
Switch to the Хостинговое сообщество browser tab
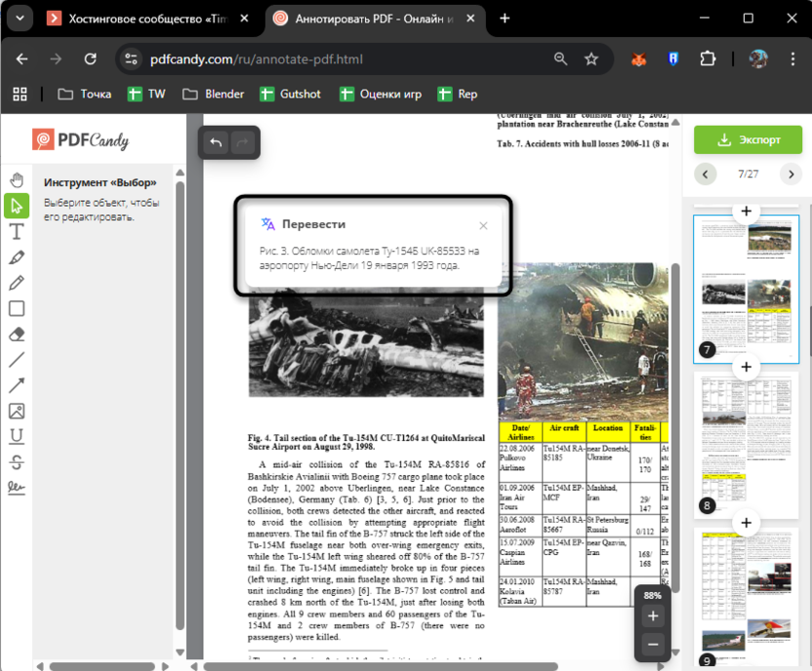tap(146, 17)
